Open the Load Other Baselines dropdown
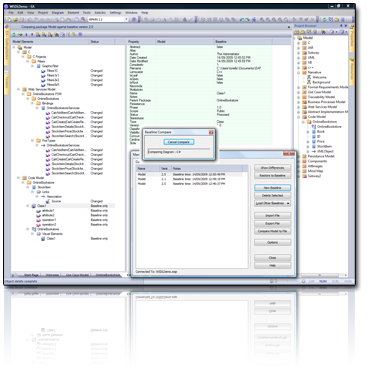367x368 pixels. (x=272, y=203)
